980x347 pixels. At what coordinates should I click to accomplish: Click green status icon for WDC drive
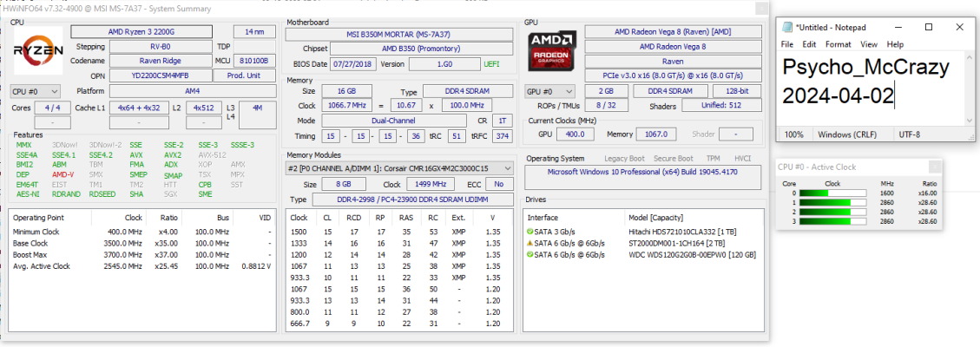[x=530, y=255]
